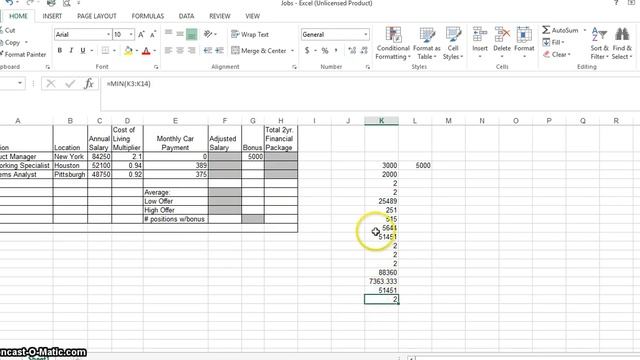This screenshot has height=360, width=640.
Task: Click Clear button
Action: [x=557, y=54]
